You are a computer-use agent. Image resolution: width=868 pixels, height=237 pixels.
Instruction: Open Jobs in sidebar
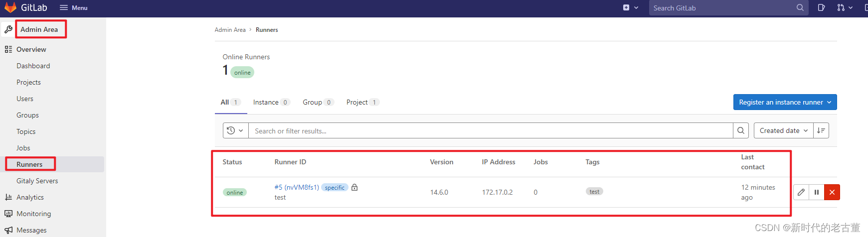click(x=23, y=148)
